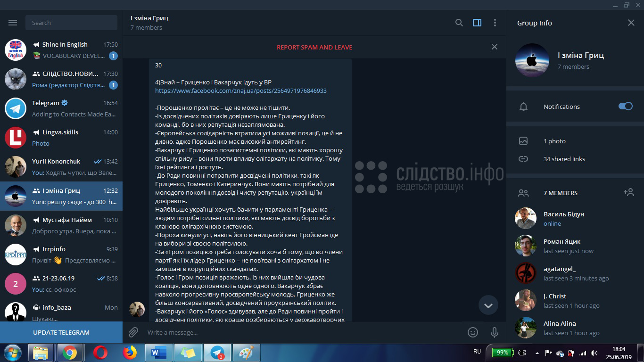Image resolution: width=644 pixels, height=362 pixels.
Task: Open member J. Christ profile
Action: click(575, 300)
